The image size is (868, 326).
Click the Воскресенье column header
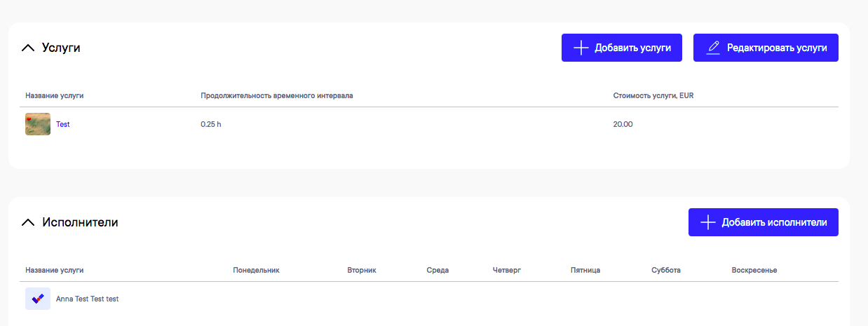tap(754, 270)
